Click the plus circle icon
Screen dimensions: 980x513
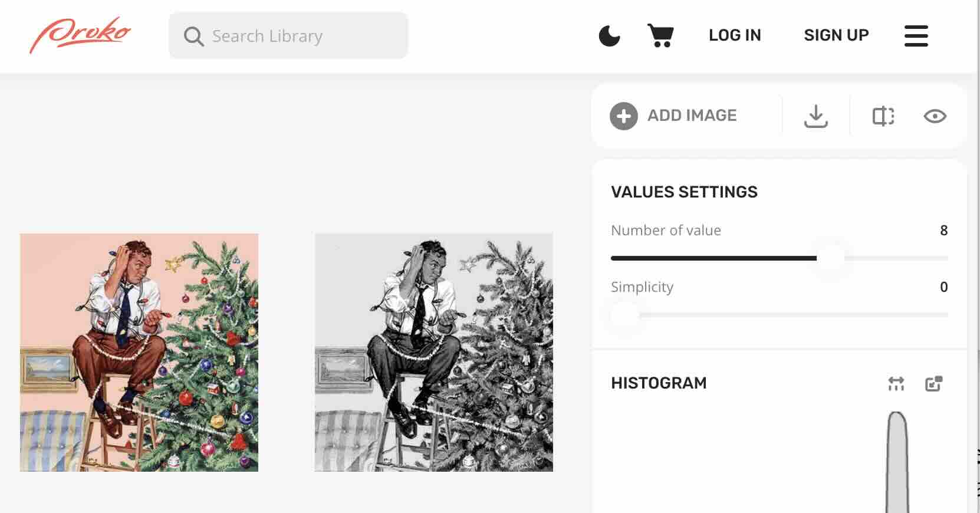(624, 116)
